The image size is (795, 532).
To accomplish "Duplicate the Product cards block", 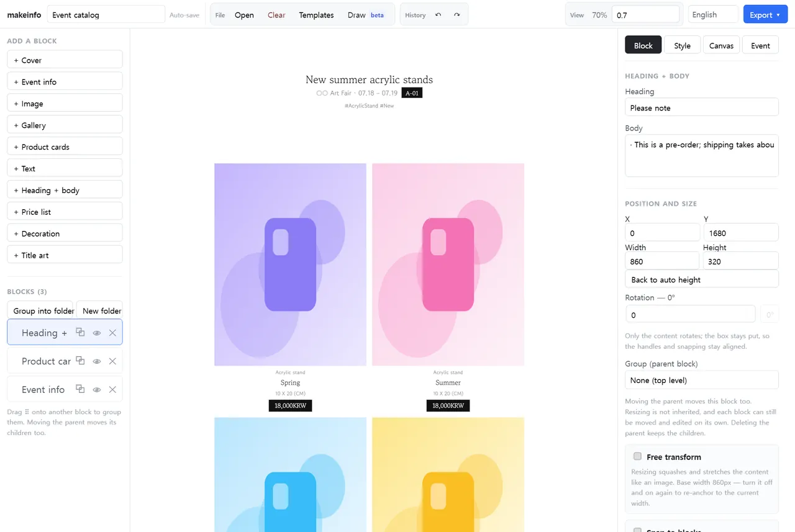I will coord(80,361).
